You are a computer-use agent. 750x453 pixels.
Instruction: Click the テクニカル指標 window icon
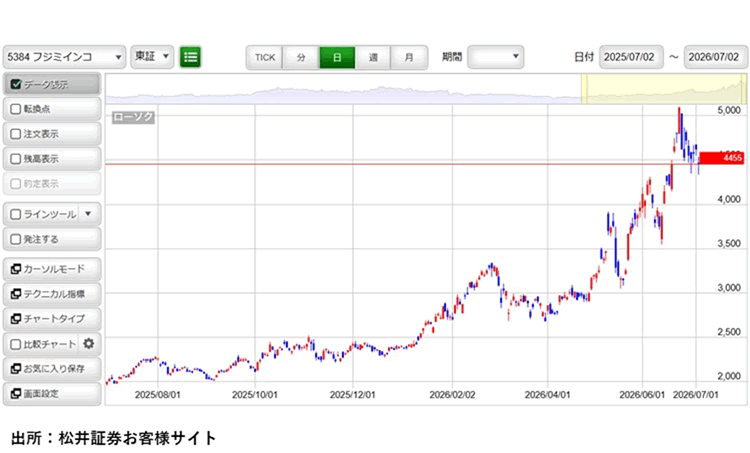click(15, 294)
